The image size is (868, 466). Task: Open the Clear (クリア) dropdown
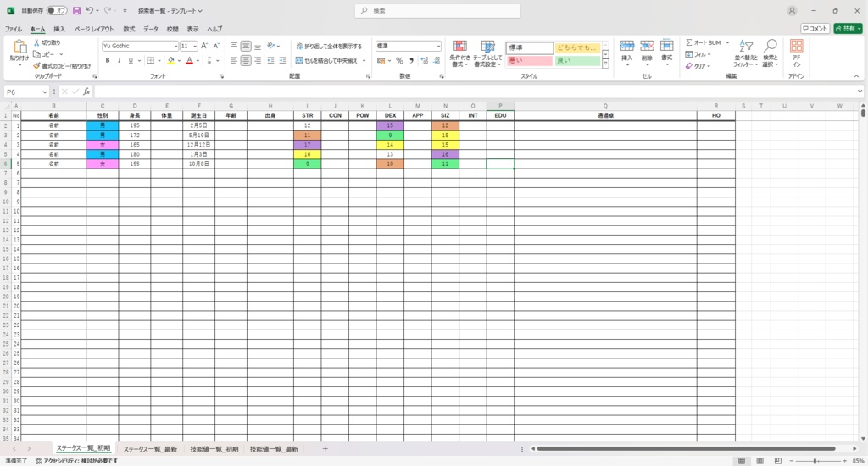[698, 66]
